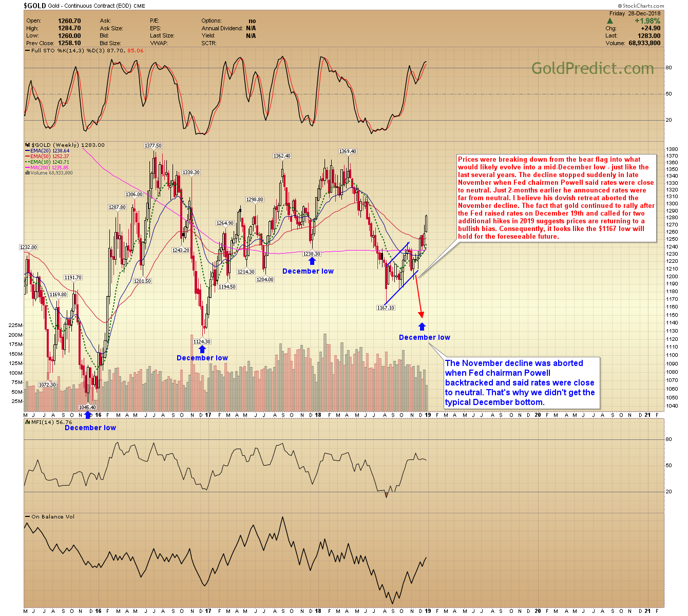The height and width of the screenshot is (616, 688).
Task: Click the Volume histogram icon in the legend
Action: 28,173
